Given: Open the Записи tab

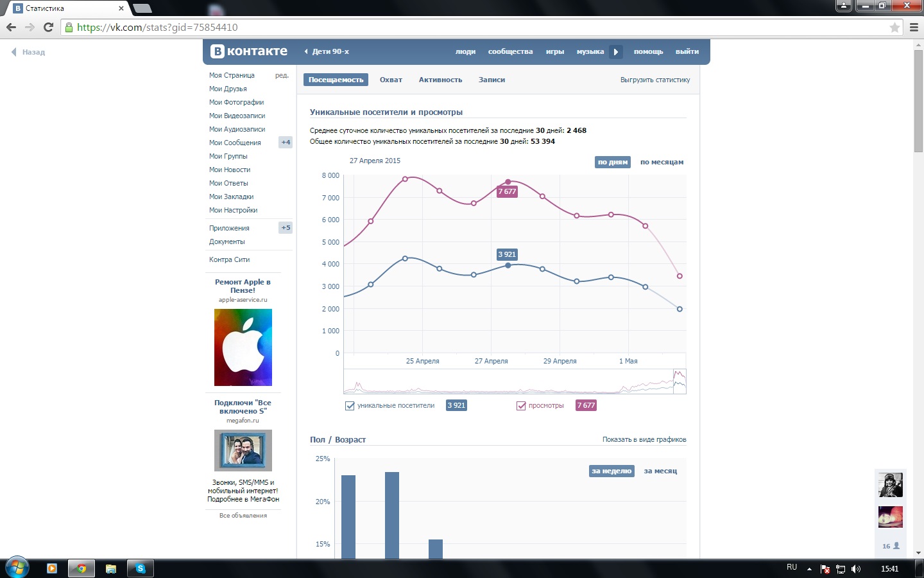Looking at the screenshot, I should tap(492, 80).
